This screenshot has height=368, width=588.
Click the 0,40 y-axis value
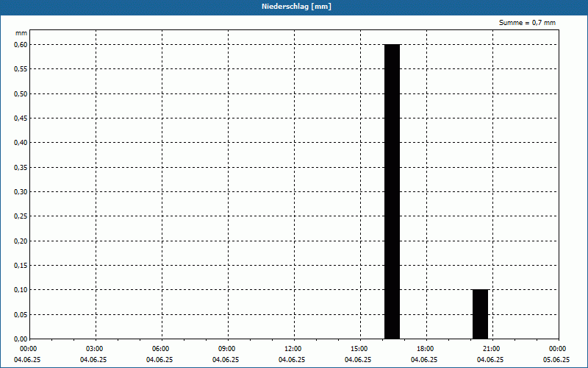(x=21, y=143)
